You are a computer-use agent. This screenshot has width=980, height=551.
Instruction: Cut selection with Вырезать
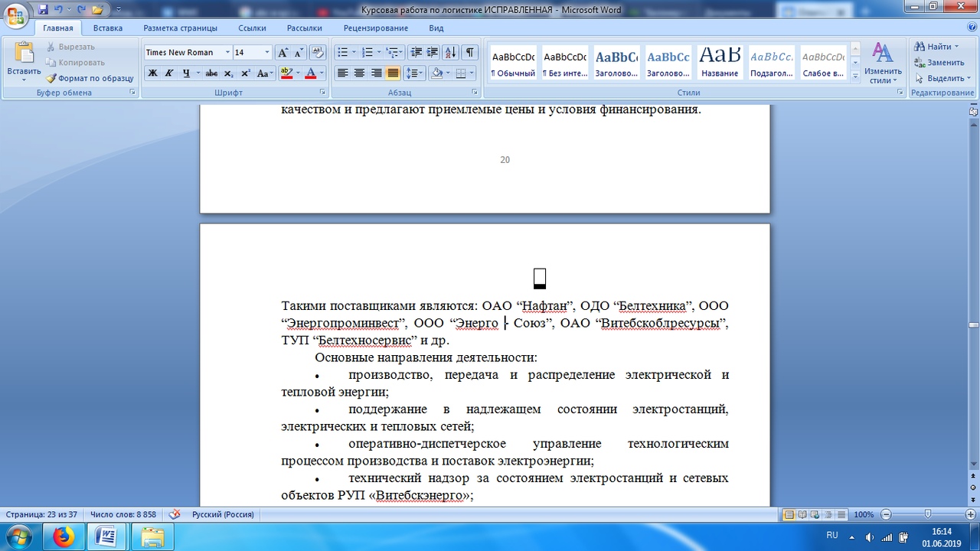(70, 47)
